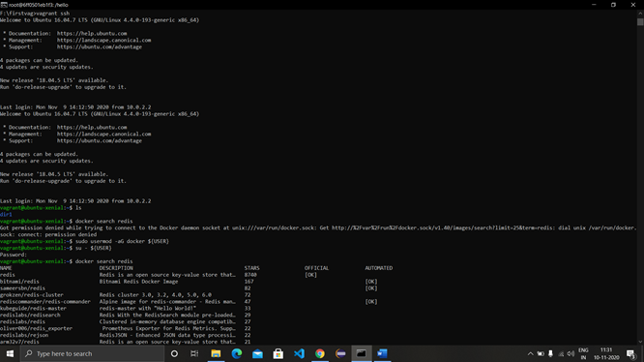644x362 pixels.
Task: Open the notification action center
Action: click(631, 353)
